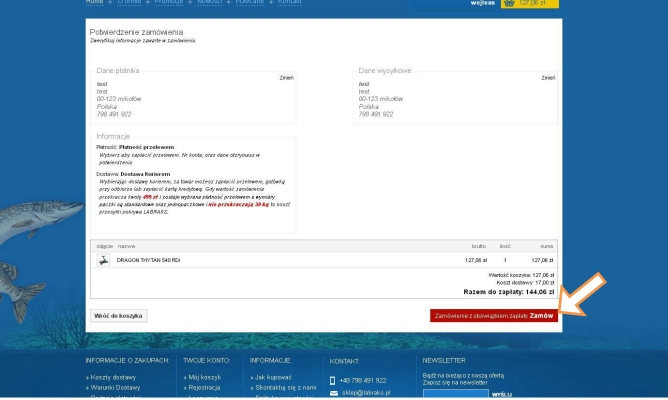This screenshot has height=400, width=668.
Task: Click the wojteas username link
Action: pyautogui.click(x=483, y=3)
